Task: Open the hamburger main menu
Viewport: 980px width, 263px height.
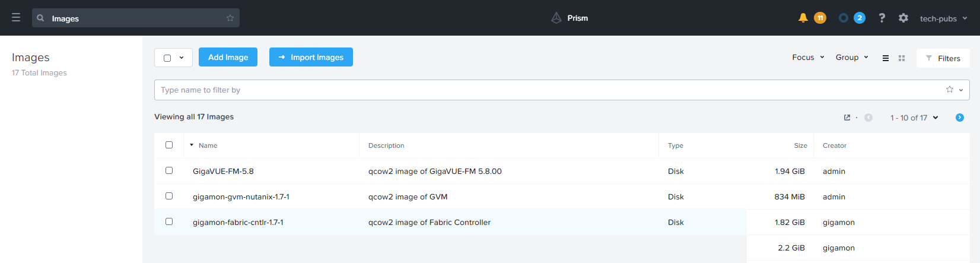Action: (16, 18)
